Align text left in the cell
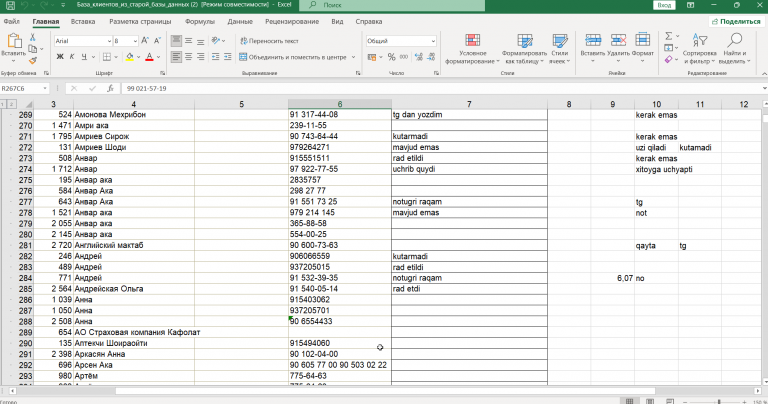Viewport: 768px width, 404px height. coord(176,57)
